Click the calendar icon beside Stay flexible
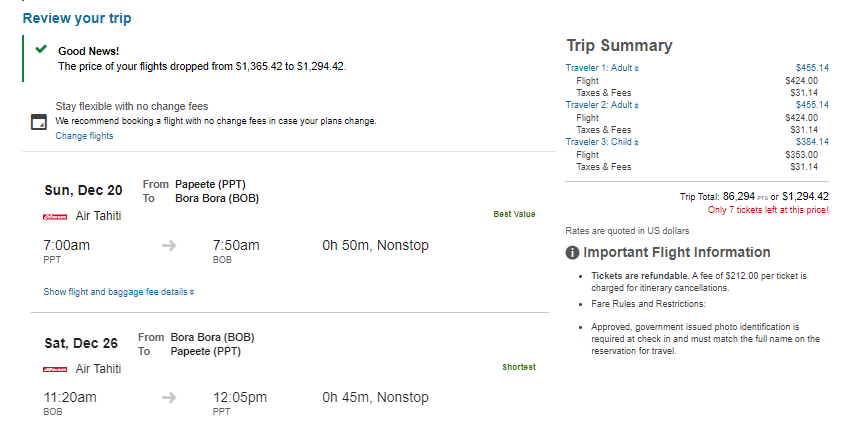This screenshot has height=430, width=864. pyautogui.click(x=39, y=122)
